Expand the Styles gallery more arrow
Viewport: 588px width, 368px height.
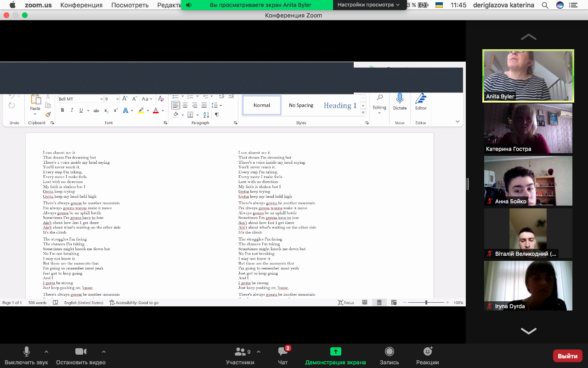point(363,112)
